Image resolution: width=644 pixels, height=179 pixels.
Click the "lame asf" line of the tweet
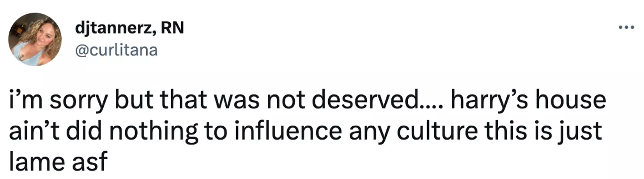click(59, 160)
